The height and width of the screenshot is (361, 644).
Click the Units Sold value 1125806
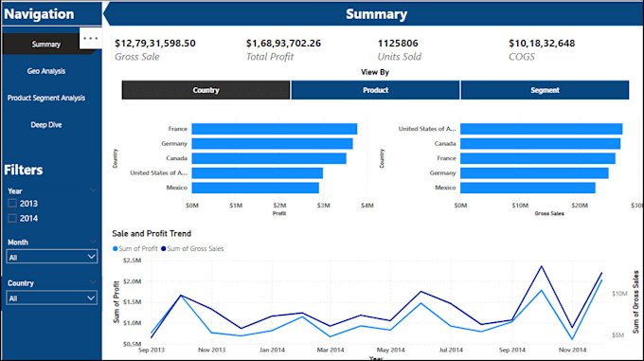tap(398, 44)
